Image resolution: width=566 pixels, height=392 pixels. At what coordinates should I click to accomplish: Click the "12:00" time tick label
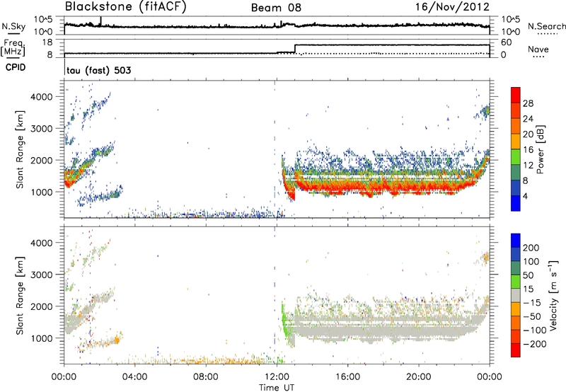277,377
